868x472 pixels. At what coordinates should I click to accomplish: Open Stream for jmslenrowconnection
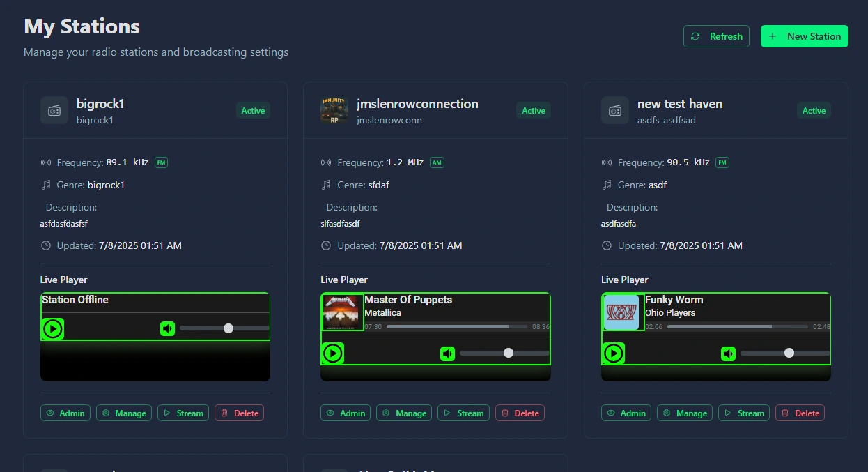463,413
